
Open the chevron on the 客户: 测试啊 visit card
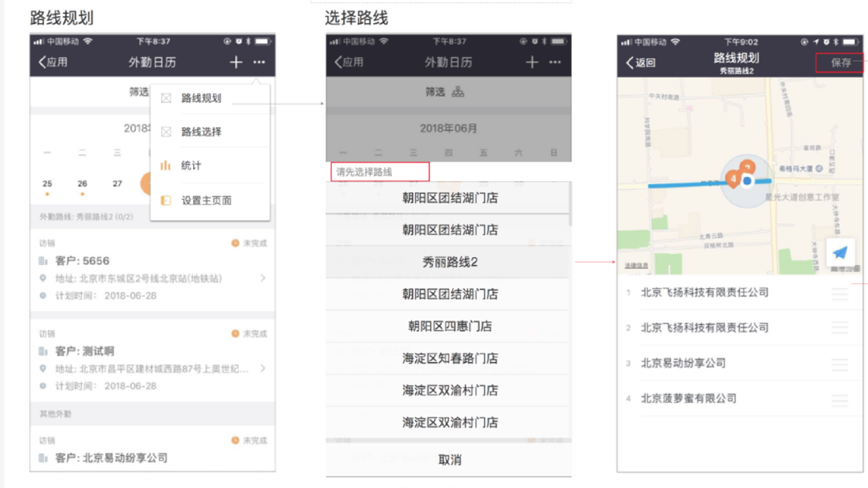pos(263,368)
